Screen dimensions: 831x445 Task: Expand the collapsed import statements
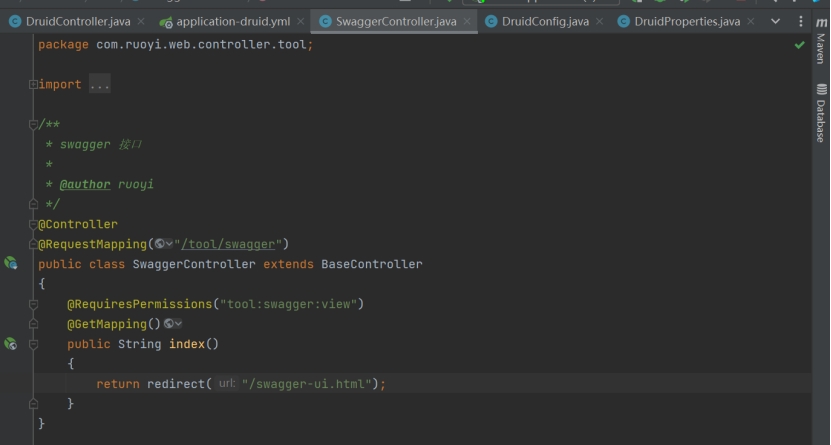[33, 85]
